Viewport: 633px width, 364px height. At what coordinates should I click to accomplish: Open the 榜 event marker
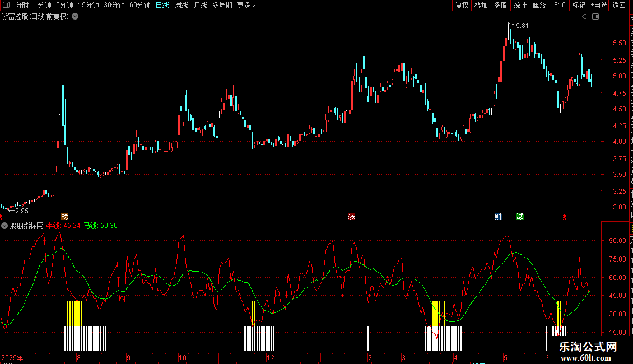(64, 217)
